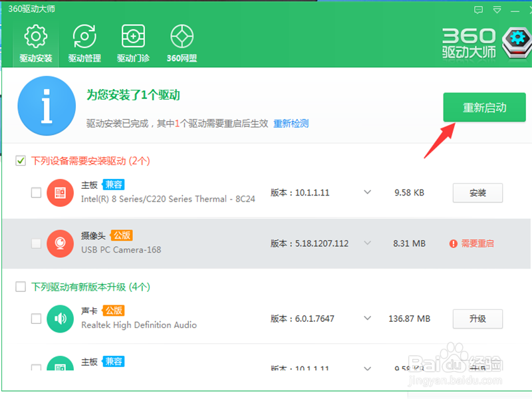Open the 驱动安装 tab
The image size is (532, 399).
(36, 43)
